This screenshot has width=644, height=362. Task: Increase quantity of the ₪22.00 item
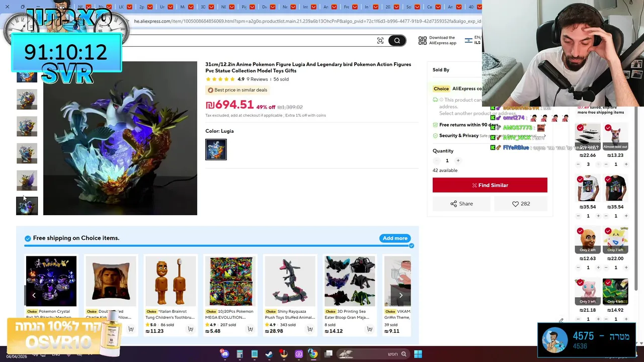click(x=626, y=267)
